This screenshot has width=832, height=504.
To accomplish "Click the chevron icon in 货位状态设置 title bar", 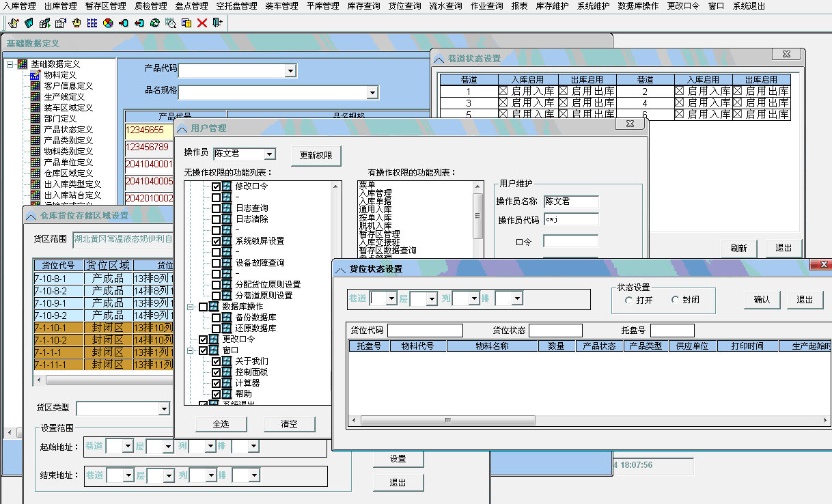I will [x=340, y=269].
